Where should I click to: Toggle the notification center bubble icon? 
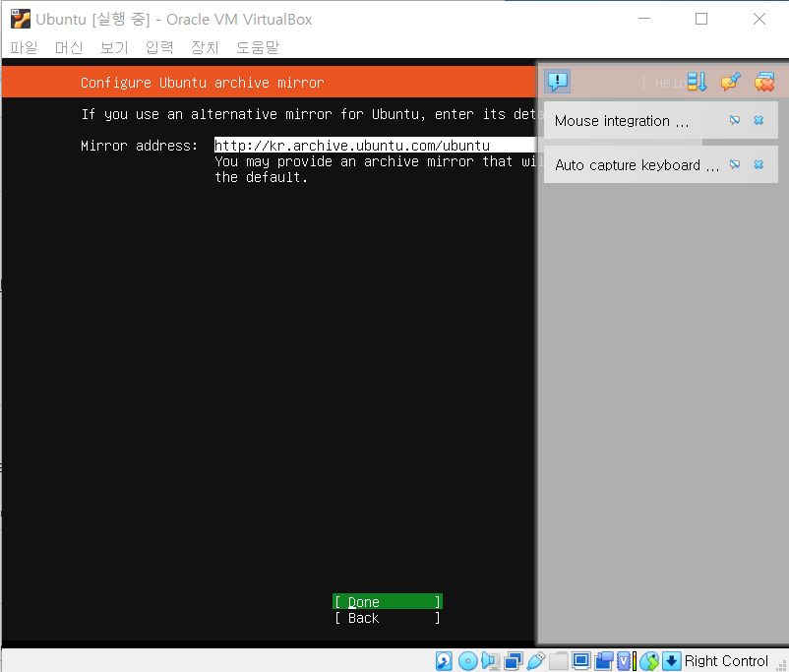557,81
